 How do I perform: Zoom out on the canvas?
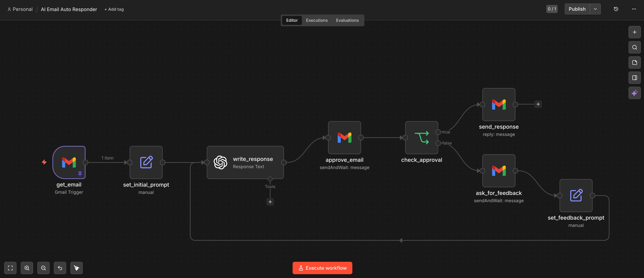43,268
